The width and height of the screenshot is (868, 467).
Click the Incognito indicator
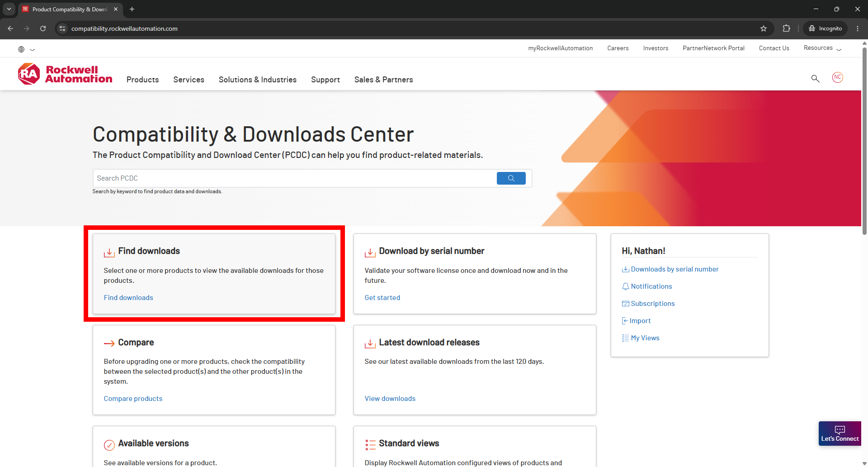tap(826, 29)
